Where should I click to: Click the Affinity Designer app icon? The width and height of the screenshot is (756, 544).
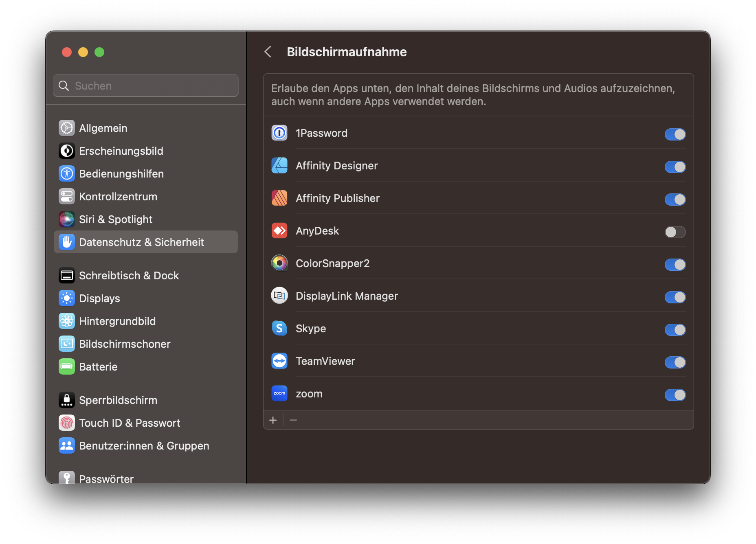279,165
